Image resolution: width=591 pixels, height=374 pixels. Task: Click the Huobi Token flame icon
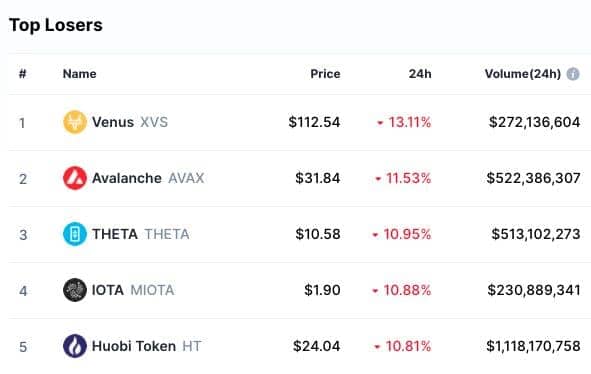click(x=75, y=346)
